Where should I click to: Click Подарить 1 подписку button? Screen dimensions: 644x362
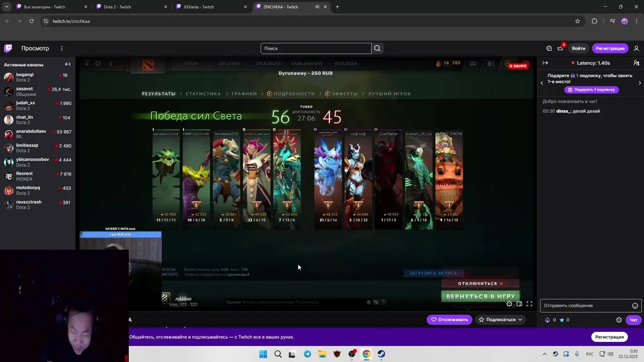coord(591,89)
